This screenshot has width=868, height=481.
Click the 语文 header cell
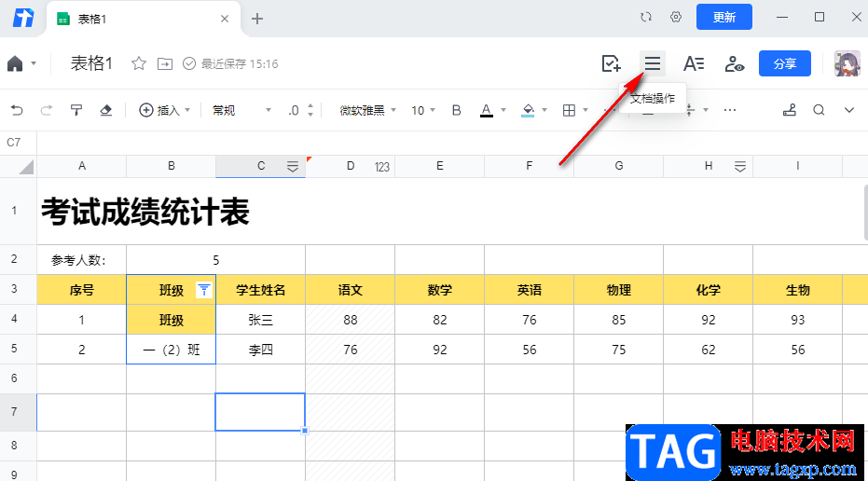coord(350,290)
